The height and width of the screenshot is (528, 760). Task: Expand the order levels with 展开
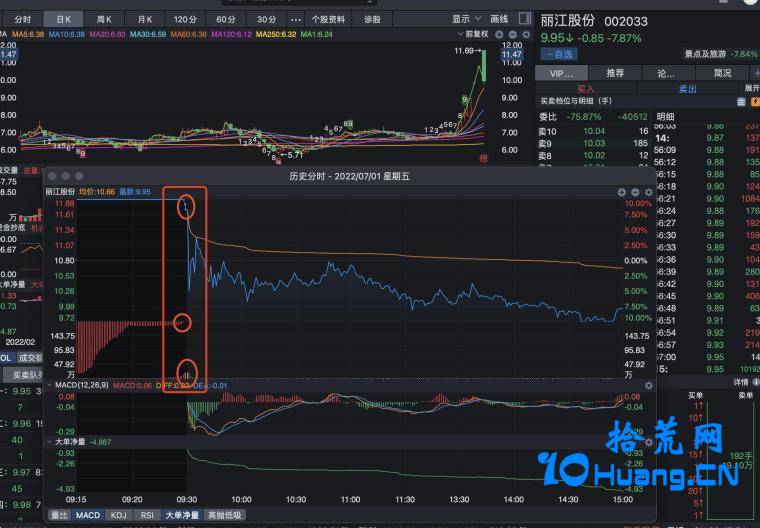(752, 88)
